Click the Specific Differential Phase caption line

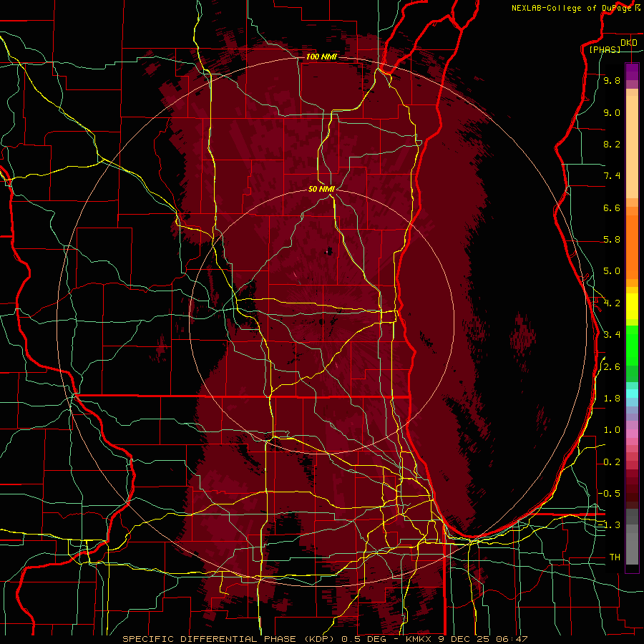pos(325,639)
